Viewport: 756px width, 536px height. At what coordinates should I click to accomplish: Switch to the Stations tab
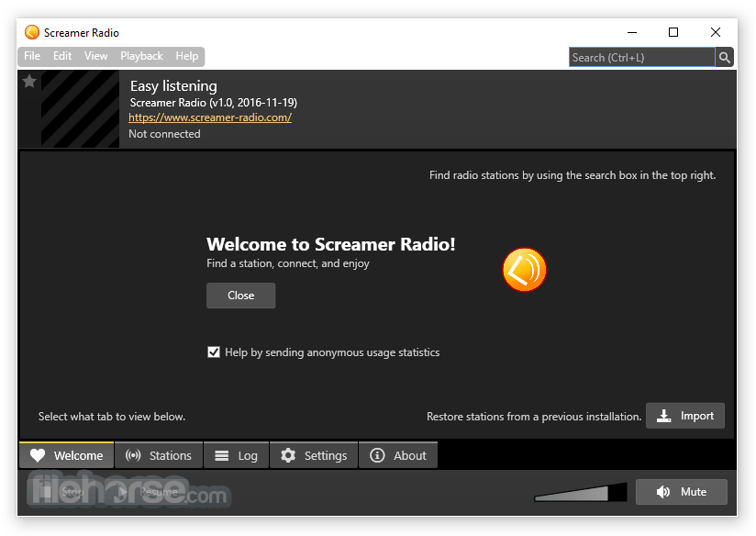click(x=159, y=455)
